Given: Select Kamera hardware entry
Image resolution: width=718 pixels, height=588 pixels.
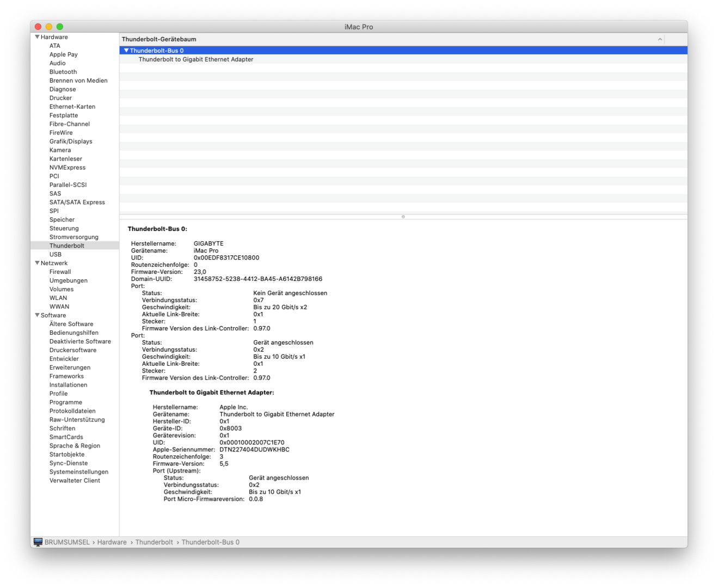Looking at the screenshot, I should (x=60, y=150).
